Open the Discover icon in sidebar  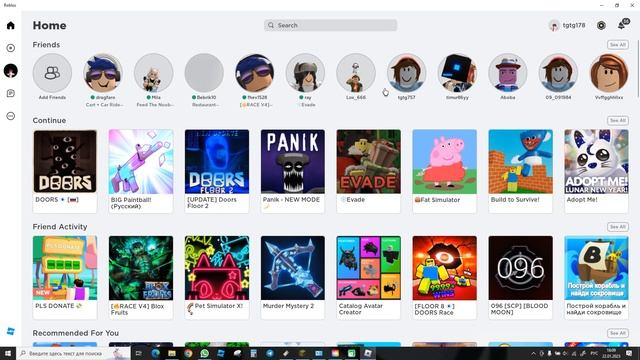[11, 48]
